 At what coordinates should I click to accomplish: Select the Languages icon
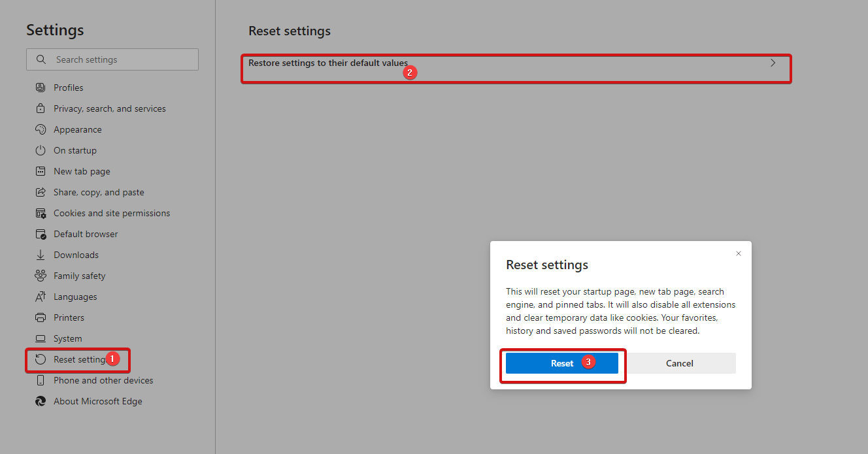point(41,296)
